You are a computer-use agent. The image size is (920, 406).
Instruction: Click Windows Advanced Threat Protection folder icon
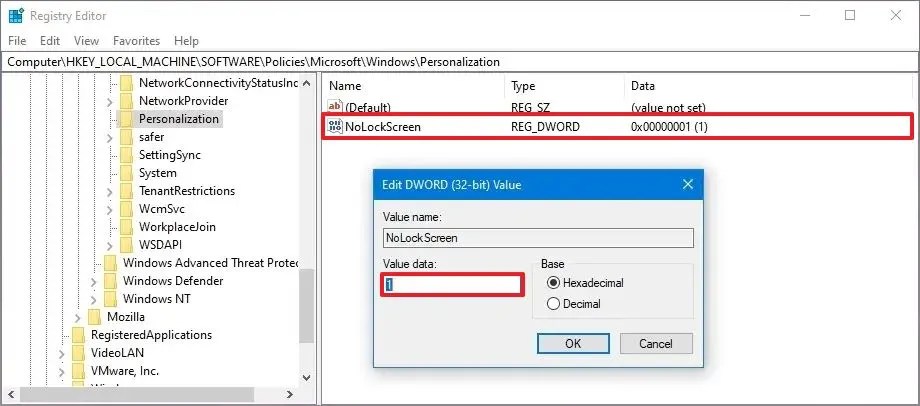[110, 263]
